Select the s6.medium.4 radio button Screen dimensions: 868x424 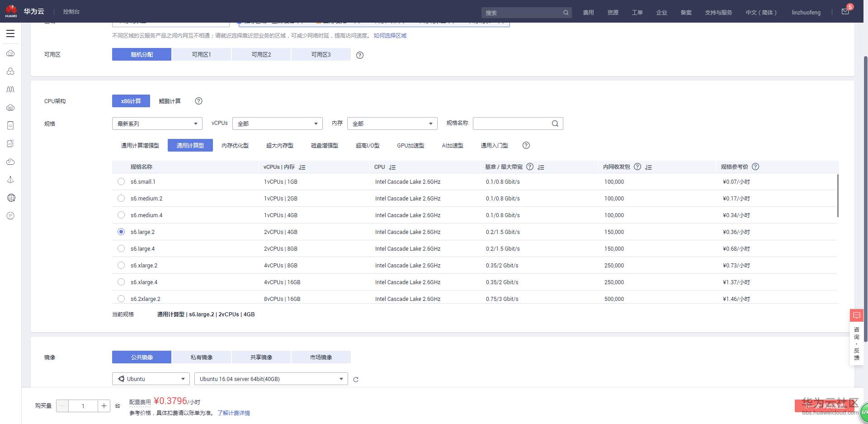(121, 215)
